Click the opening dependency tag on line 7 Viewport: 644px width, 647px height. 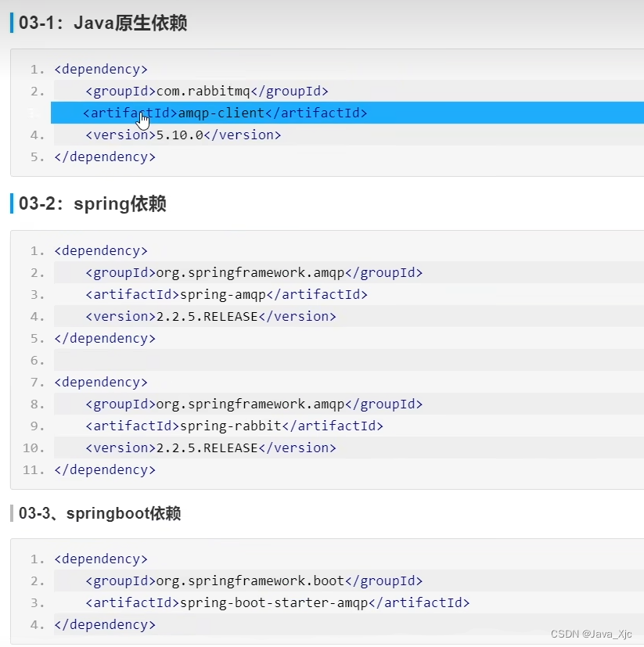pyautogui.click(x=101, y=382)
